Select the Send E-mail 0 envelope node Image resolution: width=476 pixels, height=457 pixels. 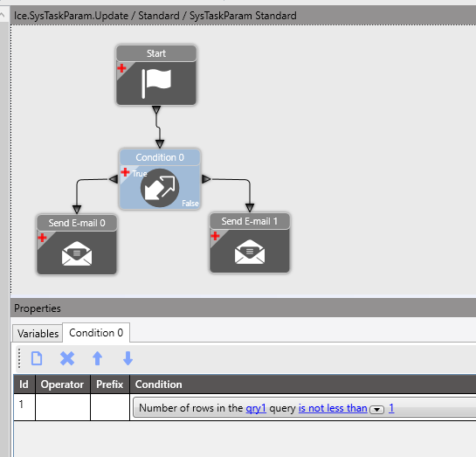click(77, 245)
